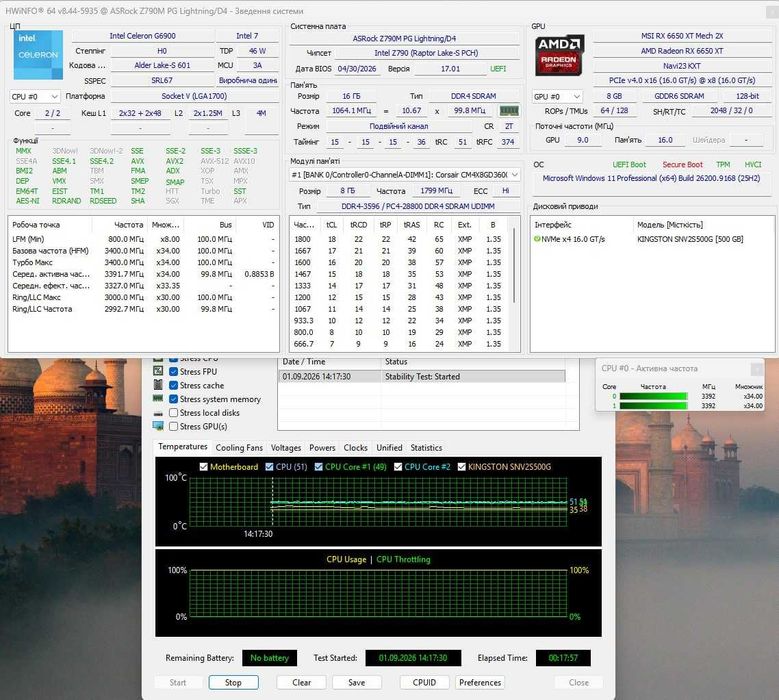
Task: Click the Secure Boot status label
Action: click(x=682, y=164)
